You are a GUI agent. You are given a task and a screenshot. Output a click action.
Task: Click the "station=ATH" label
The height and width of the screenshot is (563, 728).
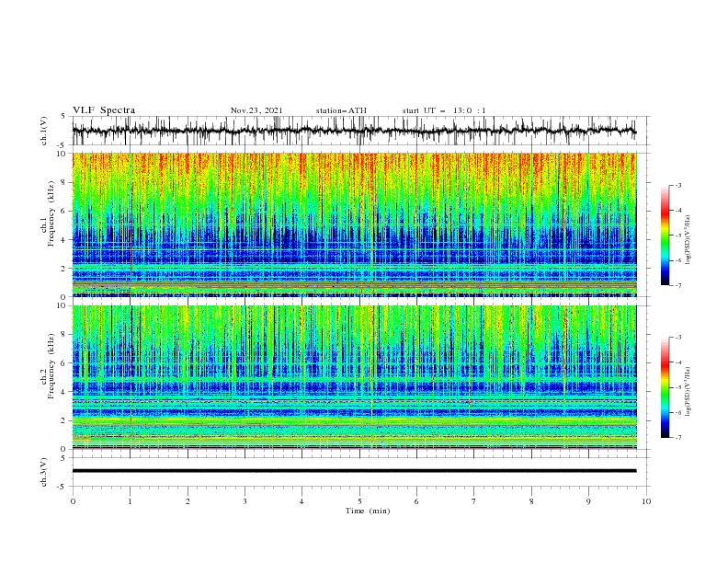[341, 110]
